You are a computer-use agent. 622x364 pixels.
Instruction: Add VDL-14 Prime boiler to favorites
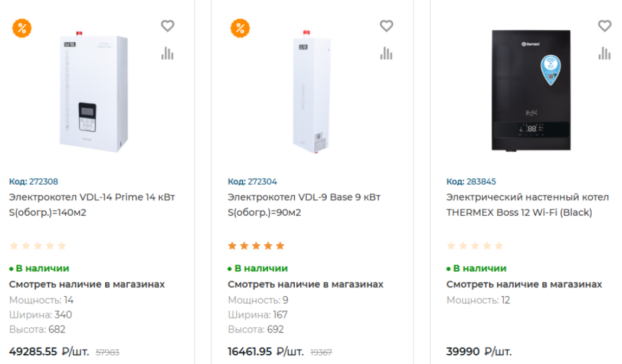pyautogui.click(x=167, y=25)
